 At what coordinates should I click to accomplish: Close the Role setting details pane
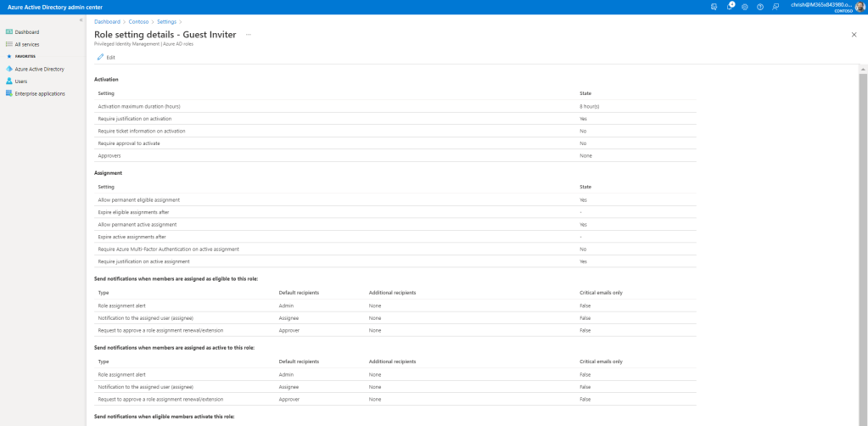pyautogui.click(x=854, y=35)
